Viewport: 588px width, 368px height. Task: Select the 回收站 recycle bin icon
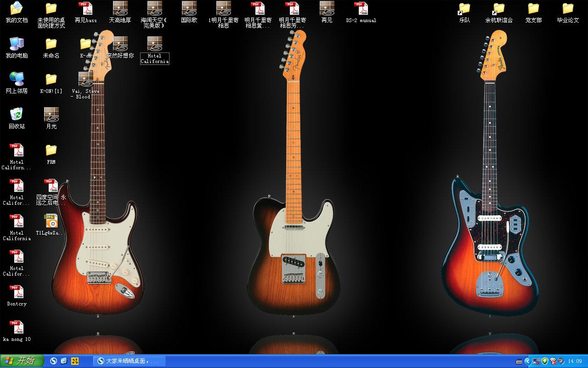coord(17,118)
